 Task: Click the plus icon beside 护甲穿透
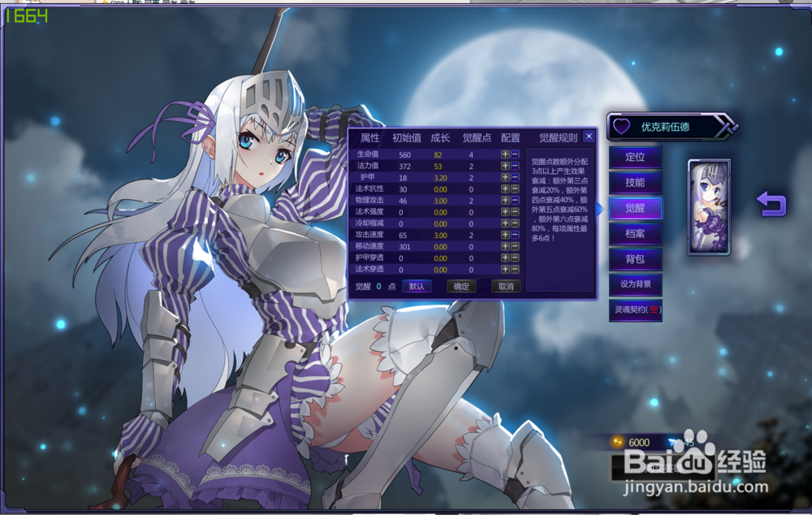[x=505, y=257]
